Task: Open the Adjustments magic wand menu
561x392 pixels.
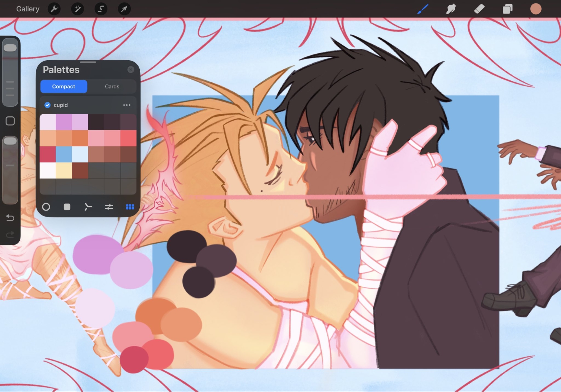Action: point(77,9)
